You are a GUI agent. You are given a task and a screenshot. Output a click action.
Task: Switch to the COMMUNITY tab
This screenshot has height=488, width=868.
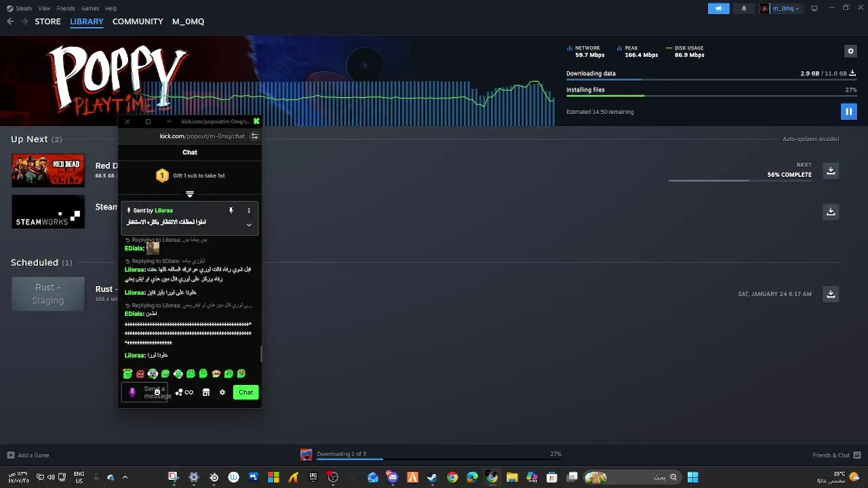pyautogui.click(x=138, y=22)
